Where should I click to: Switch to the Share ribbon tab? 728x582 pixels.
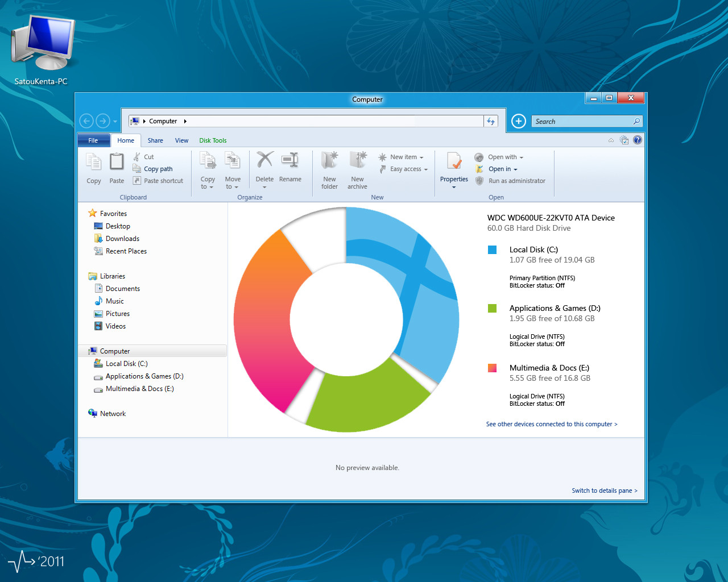155,140
